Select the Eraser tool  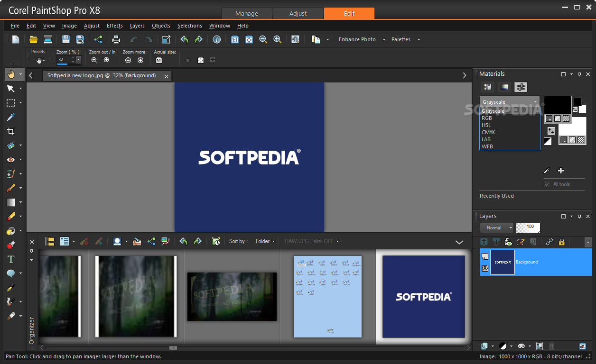pyautogui.click(x=11, y=217)
